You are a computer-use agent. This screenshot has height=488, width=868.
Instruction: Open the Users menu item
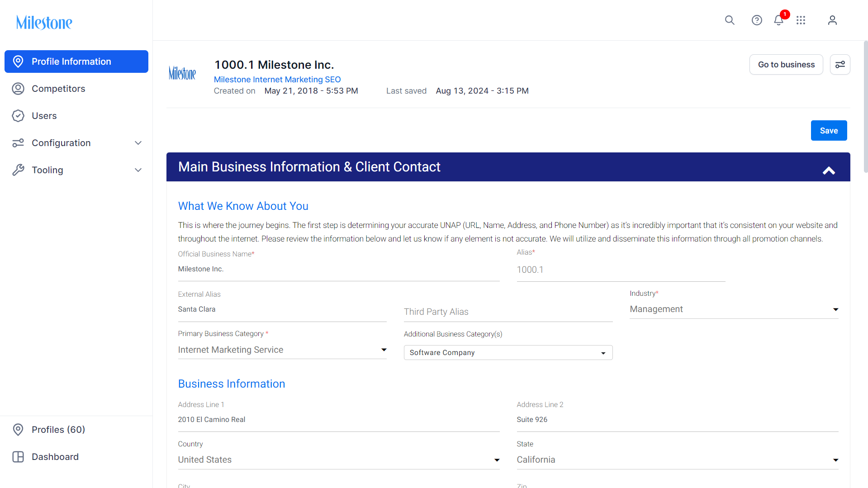point(76,116)
